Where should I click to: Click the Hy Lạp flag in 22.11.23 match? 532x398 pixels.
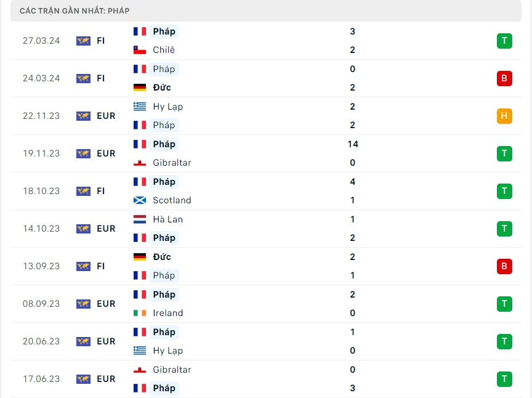pos(140,107)
